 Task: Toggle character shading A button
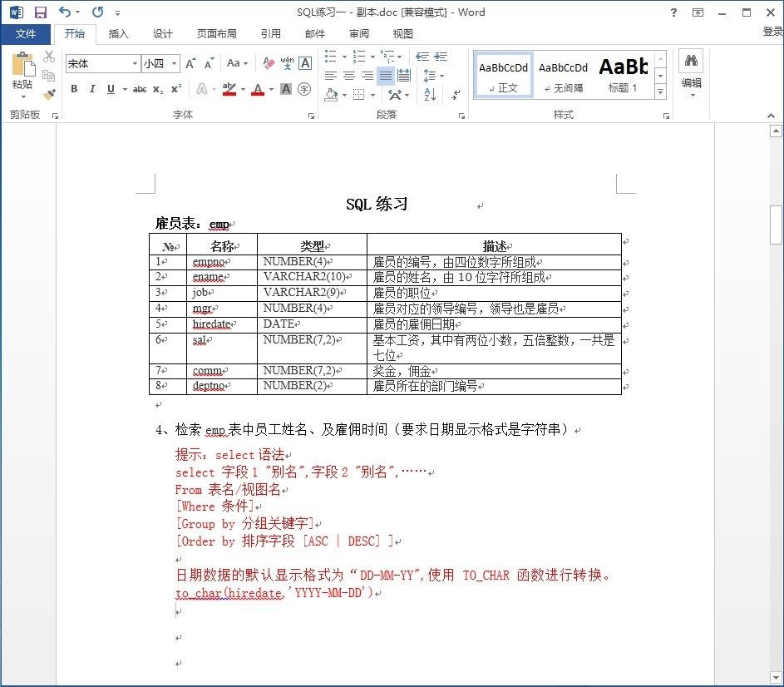point(286,89)
